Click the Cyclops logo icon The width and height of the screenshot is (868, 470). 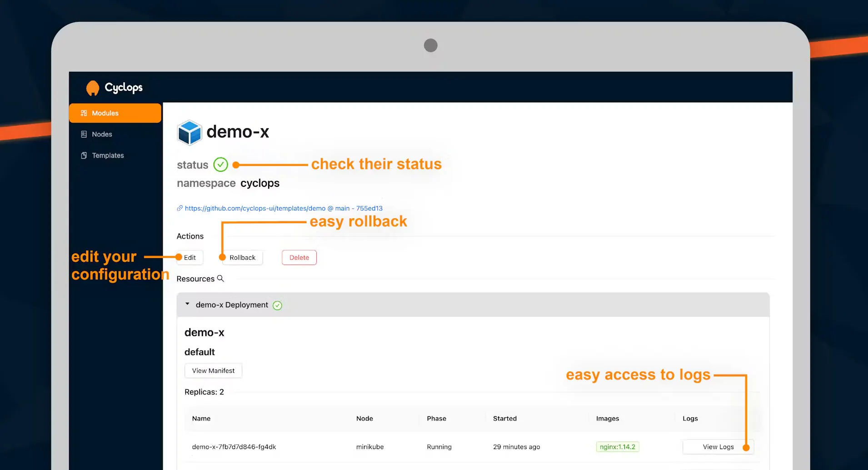(x=93, y=88)
